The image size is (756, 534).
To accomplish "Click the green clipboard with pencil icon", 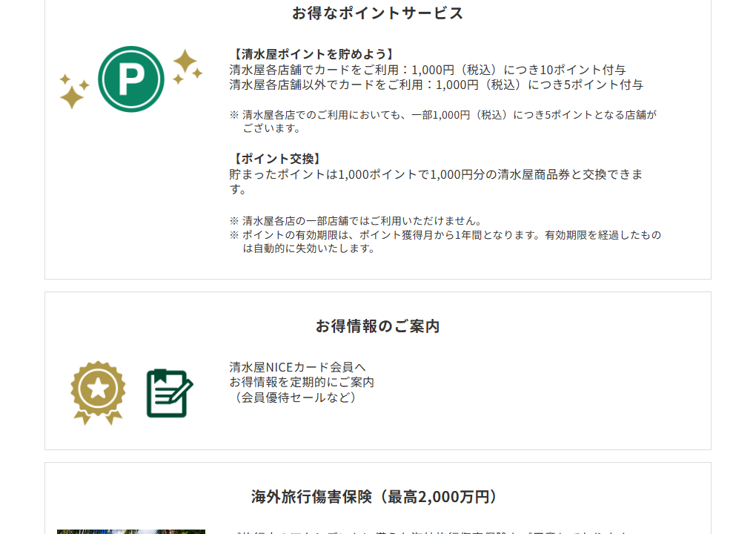I will click(170, 393).
